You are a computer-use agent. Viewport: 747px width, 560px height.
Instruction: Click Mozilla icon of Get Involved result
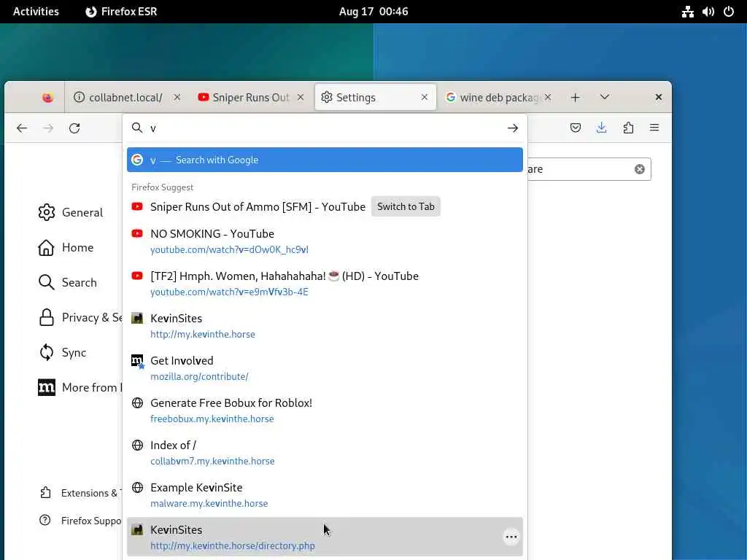pos(137,362)
